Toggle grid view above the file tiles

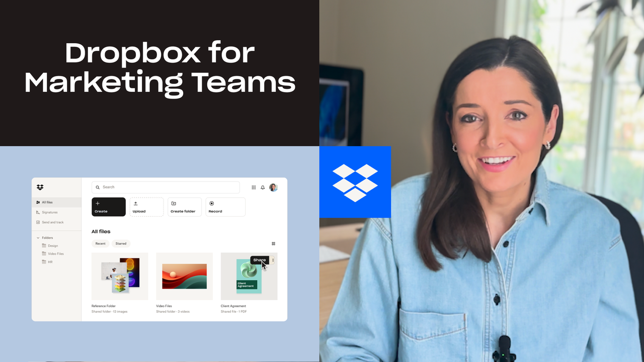(x=273, y=243)
